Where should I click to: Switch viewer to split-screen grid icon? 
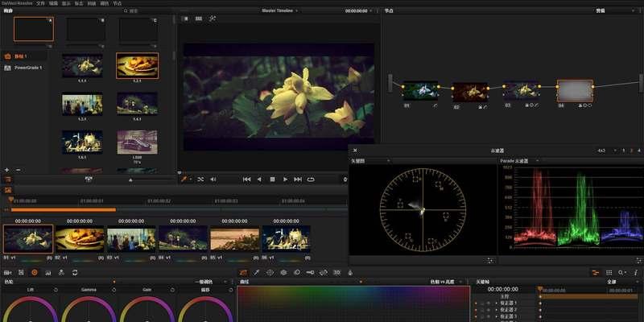[199, 19]
